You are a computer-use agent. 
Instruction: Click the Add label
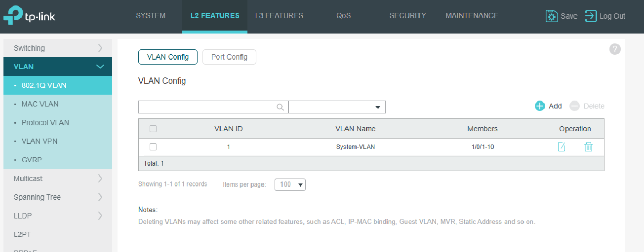(555, 106)
